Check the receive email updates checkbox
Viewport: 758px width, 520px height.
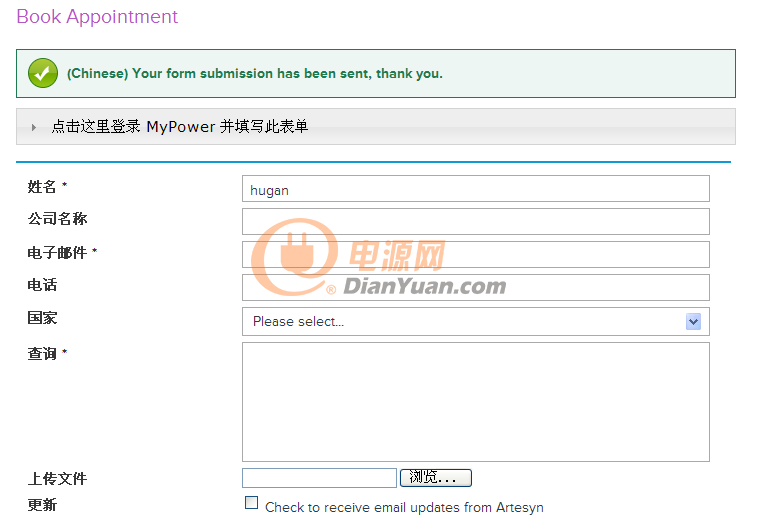click(x=251, y=503)
